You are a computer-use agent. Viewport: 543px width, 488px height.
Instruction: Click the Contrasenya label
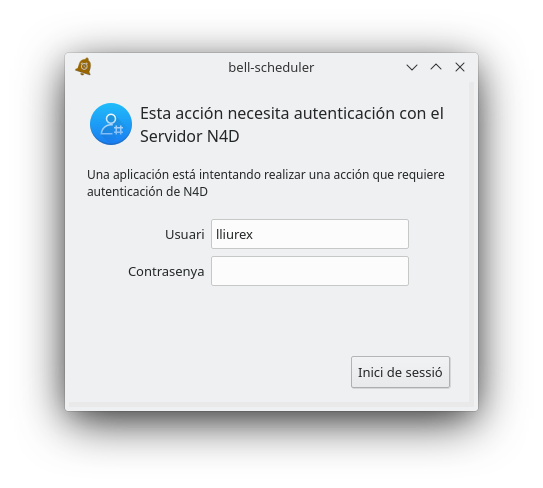166,272
